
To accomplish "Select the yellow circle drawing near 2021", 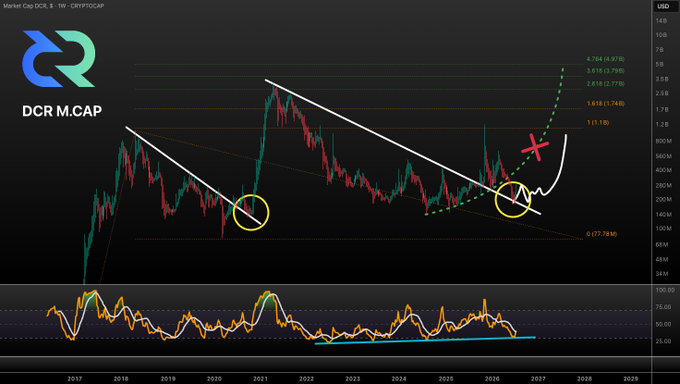I will (x=251, y=213).
